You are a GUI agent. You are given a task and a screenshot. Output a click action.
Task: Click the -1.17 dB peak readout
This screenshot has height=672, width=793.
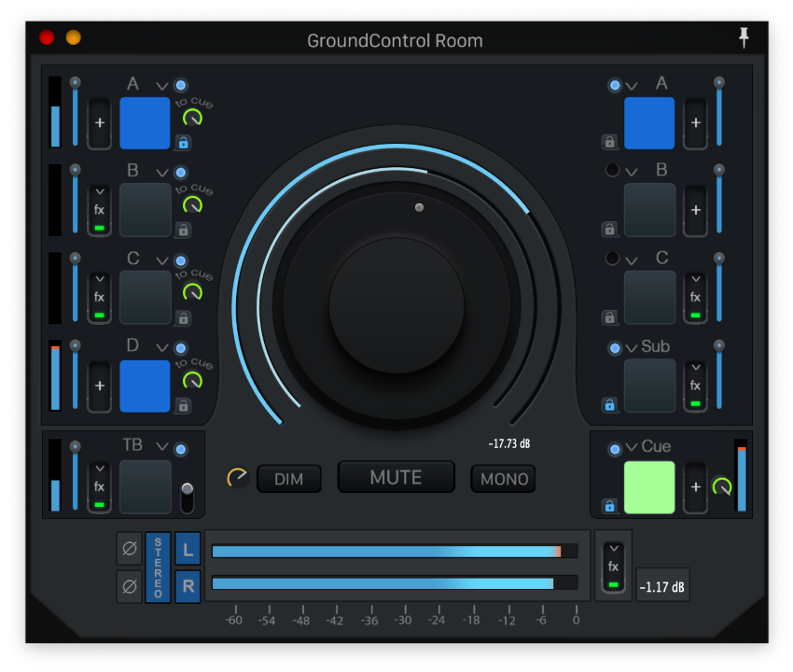(x=662, y=586)
